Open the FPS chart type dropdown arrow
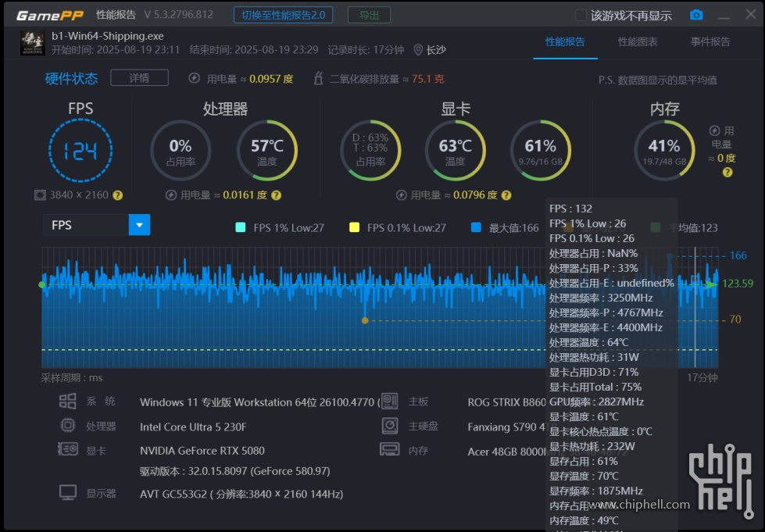Screen dimensions: 765x532 pyautogui.click(x=140, y=225)
